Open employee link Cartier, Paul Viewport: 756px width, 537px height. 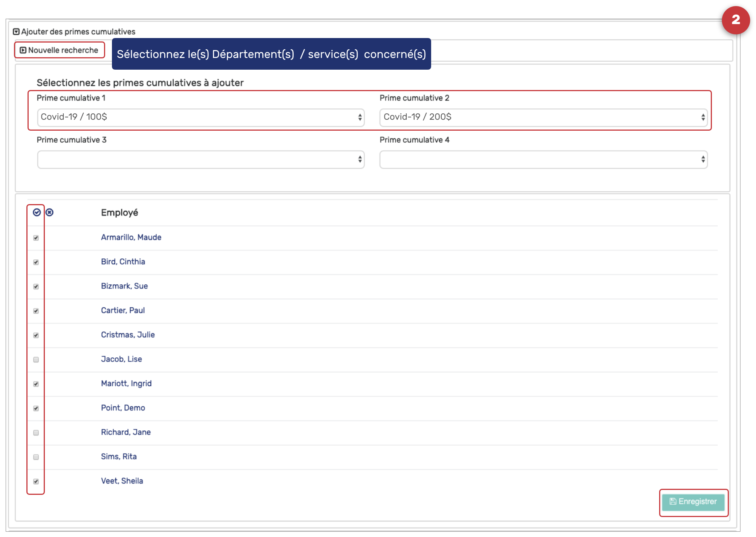click(122, 310)
